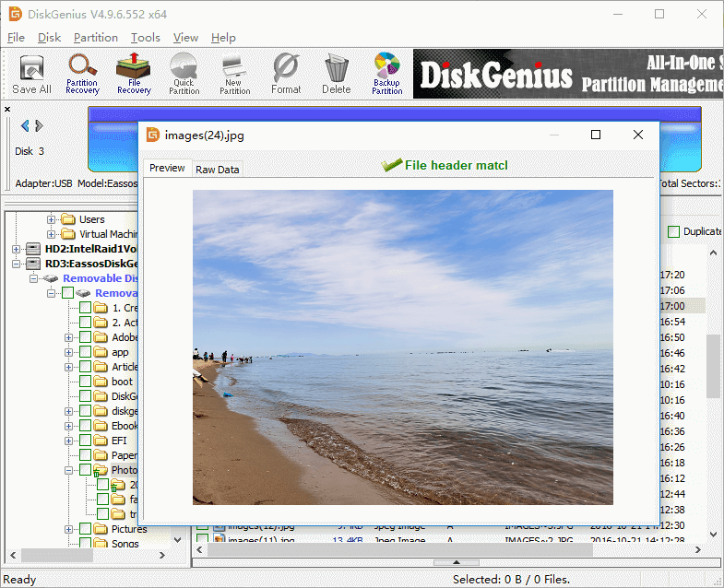Expand the Adobe folder node

[x=68, y=337]
